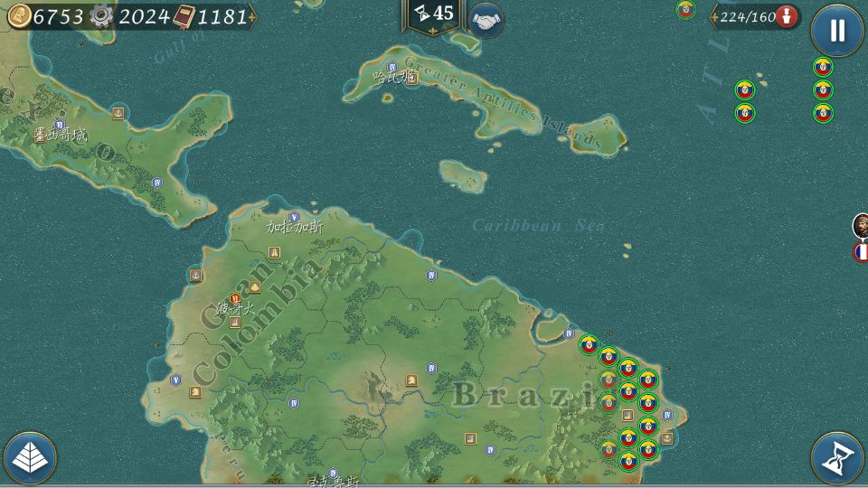Viewport: 868px width, 488px height.
Task: Click the industry amount 2024
Action: pos(144,17)
